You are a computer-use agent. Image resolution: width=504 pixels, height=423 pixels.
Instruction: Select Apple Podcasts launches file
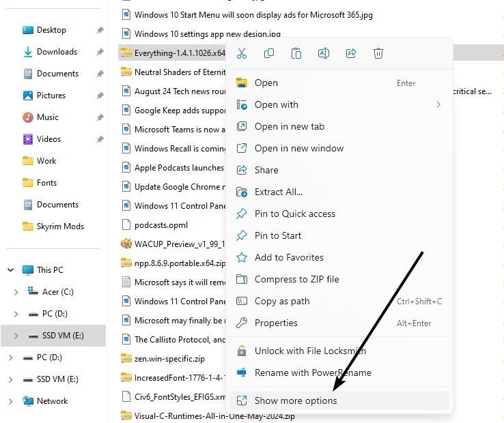179,168
